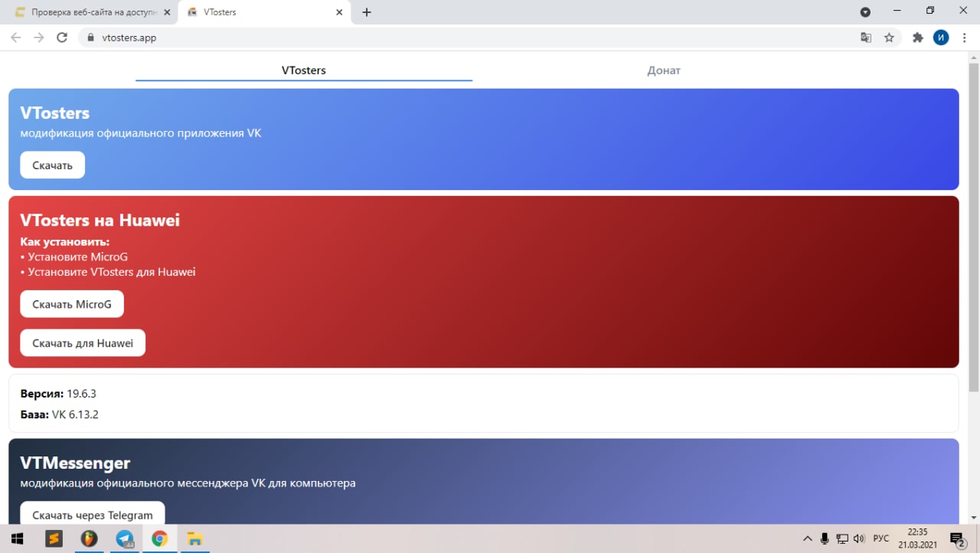The height and width of the screenshot is (553, 980).
Task: Open the network tray icon
Action: (x=842, y=538)
